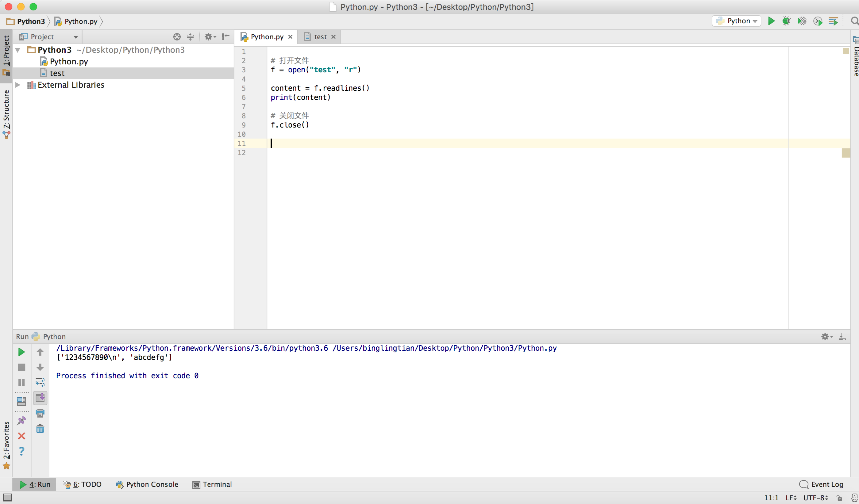Open the Terminal tool window tab
Viewport: 859px width, 504px height.
(x=212, y=484)
